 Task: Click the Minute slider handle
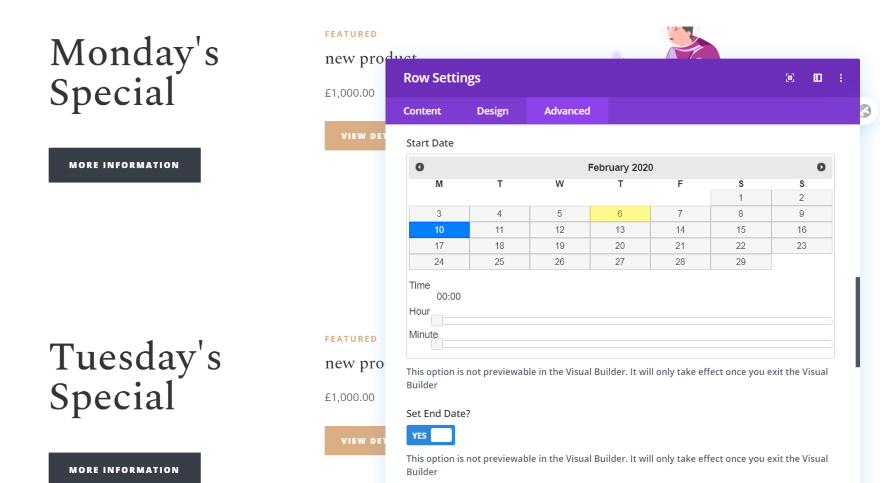tap(437, 343)
